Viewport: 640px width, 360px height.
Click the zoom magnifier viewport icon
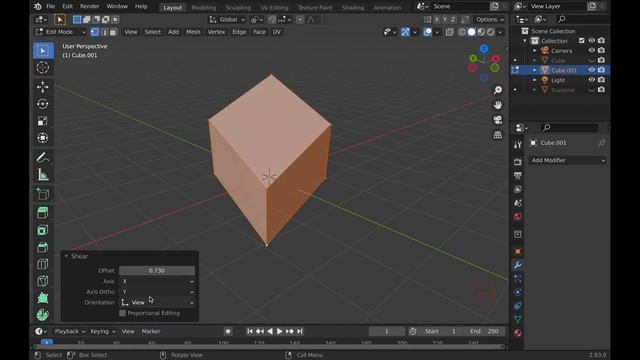[x=498, y=90]
